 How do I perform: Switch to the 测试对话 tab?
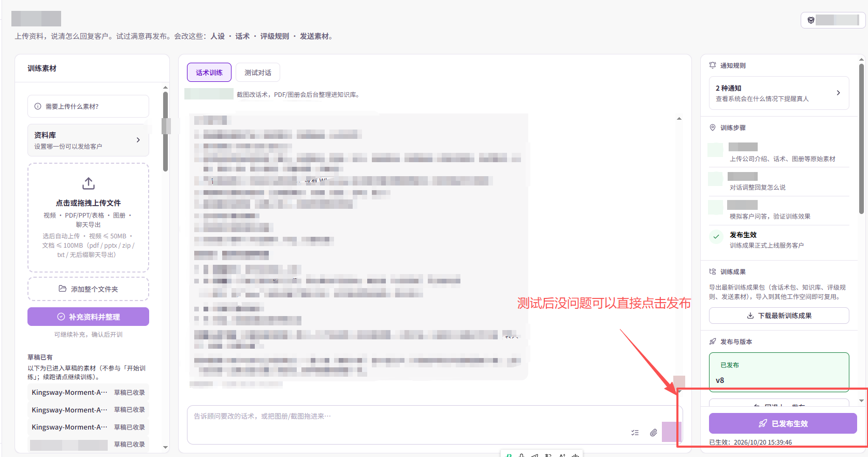(258, 73)
